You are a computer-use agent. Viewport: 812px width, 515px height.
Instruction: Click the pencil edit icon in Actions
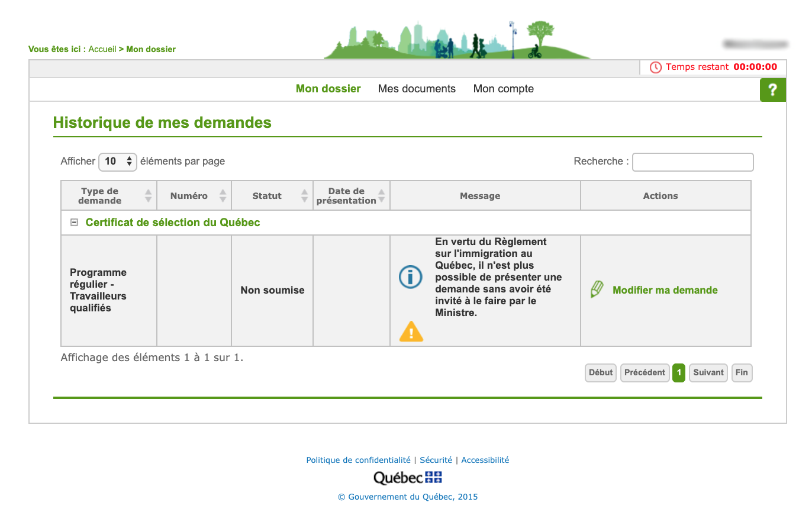pyautogui.click(x=597, y=290)
